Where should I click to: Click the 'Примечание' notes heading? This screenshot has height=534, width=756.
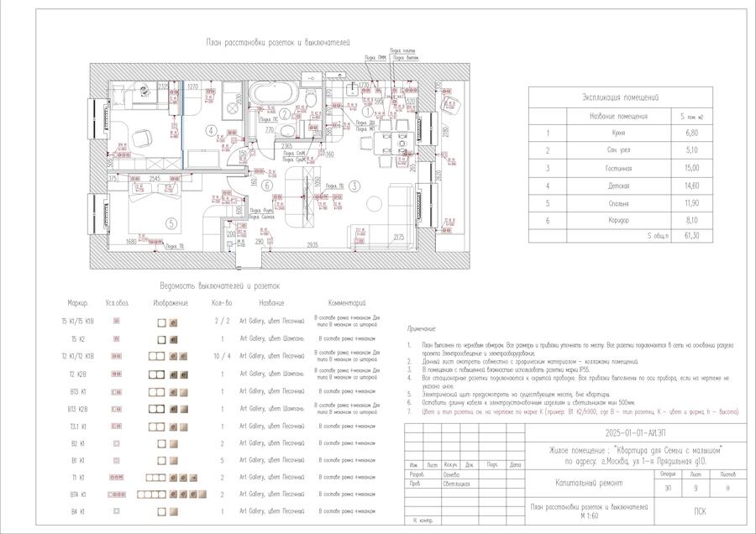click(x=422, y=328)
